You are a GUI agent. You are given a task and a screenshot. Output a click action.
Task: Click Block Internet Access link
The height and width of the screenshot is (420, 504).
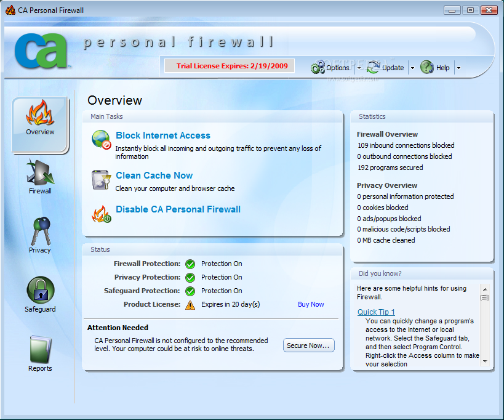click(x=163, y=135)
